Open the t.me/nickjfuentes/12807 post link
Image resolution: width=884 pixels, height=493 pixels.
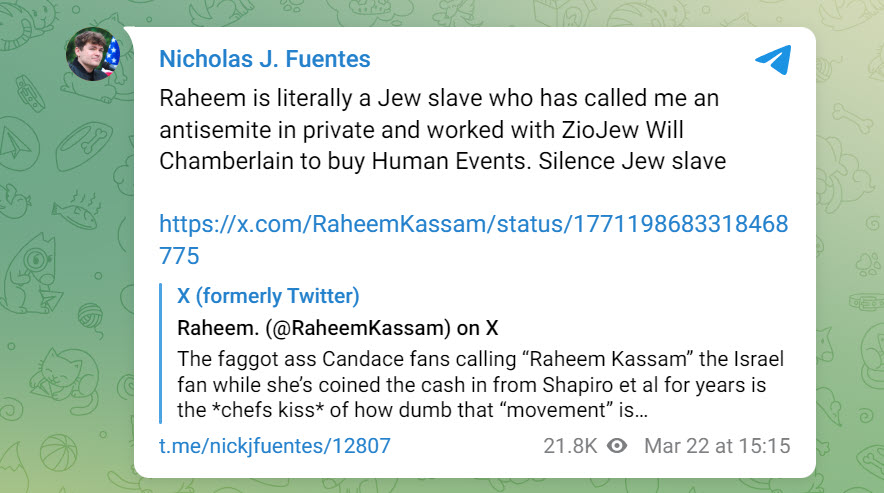coord(275,446)
